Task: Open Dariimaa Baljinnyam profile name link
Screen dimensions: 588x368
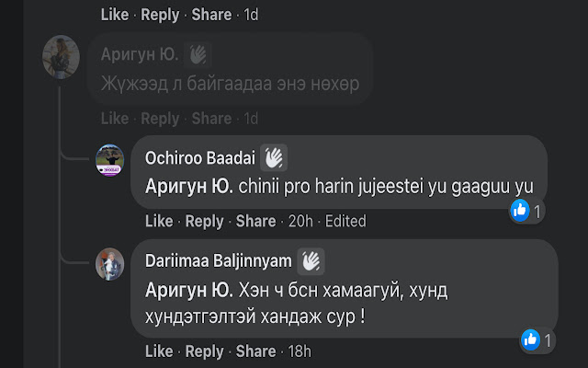Action: tap(219, 261)
